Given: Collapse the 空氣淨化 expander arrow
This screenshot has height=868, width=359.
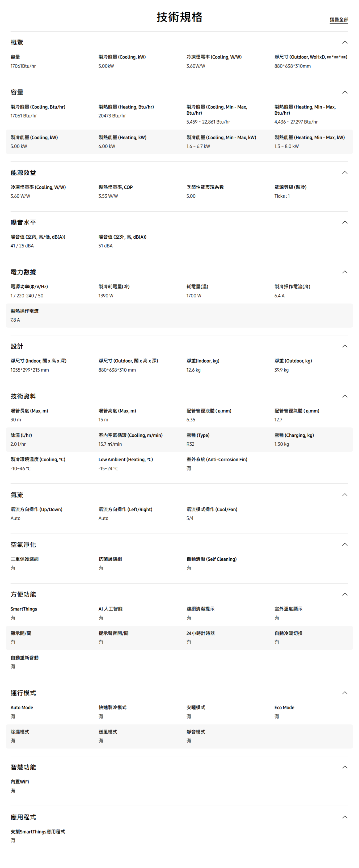Looking at the screenshot, I should [345, 545].
